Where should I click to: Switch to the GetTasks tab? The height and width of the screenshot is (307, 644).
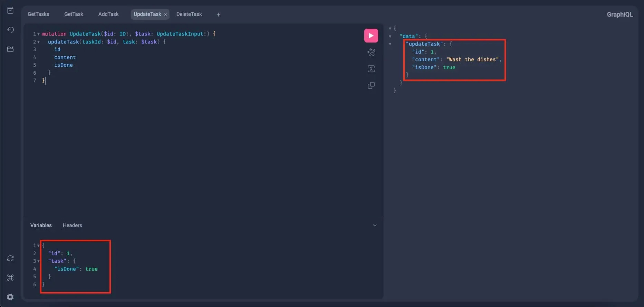click(x=38, y=14)
